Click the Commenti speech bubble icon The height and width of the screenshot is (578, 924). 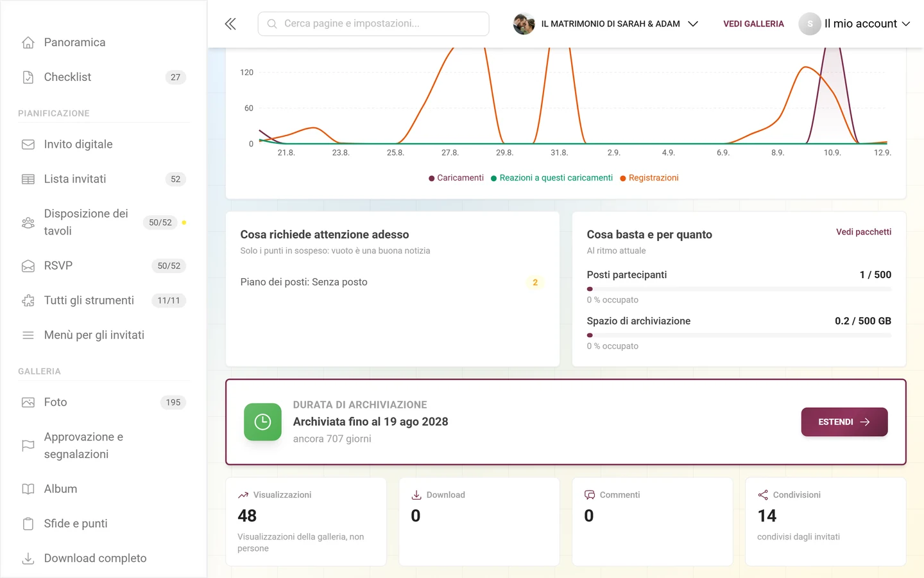590,495
